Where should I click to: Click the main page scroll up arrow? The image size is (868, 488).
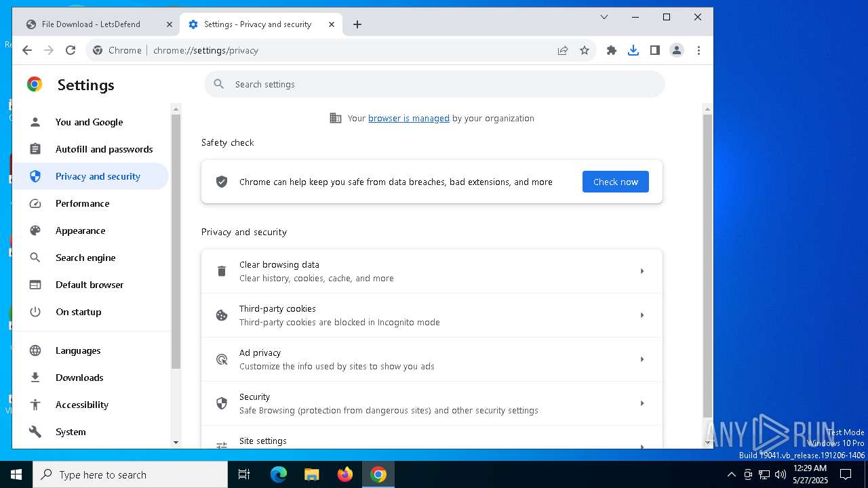[707, 108]
